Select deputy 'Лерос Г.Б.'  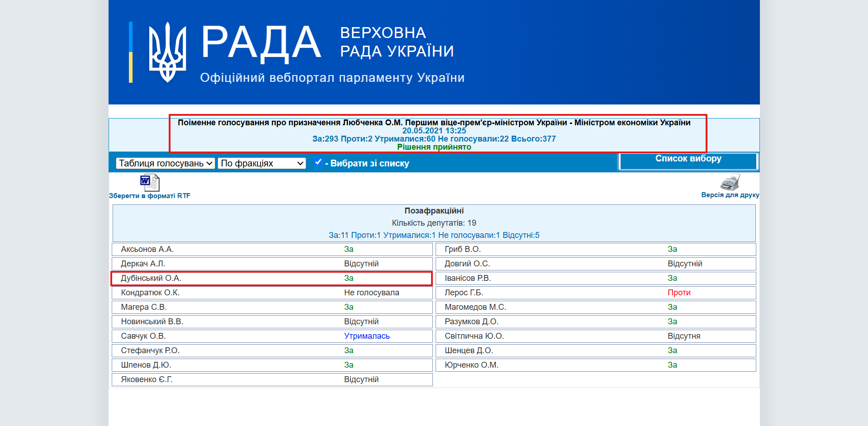coord(464,293)
